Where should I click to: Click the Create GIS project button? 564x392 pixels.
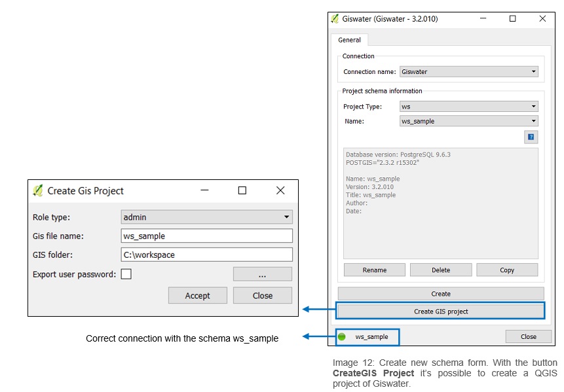tap(441, 311)
